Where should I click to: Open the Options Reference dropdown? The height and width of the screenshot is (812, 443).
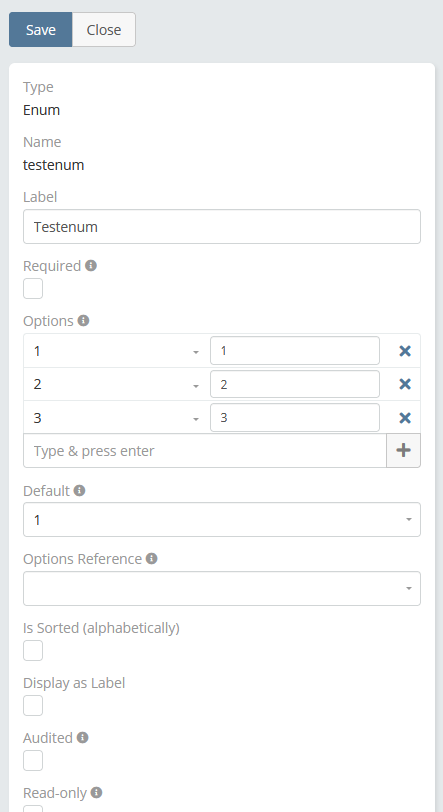pyautogui.click(x=222, y=588)
